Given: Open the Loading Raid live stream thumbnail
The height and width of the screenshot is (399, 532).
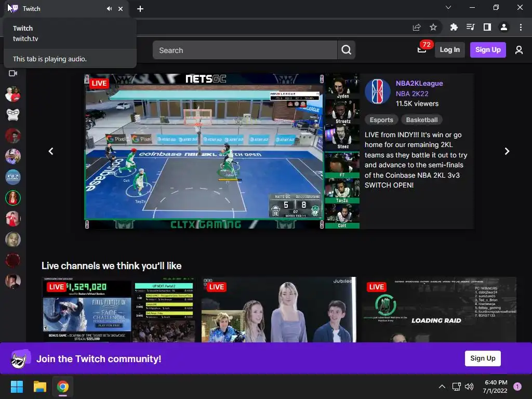Looking at the screenshot, I should click(438, 310).
